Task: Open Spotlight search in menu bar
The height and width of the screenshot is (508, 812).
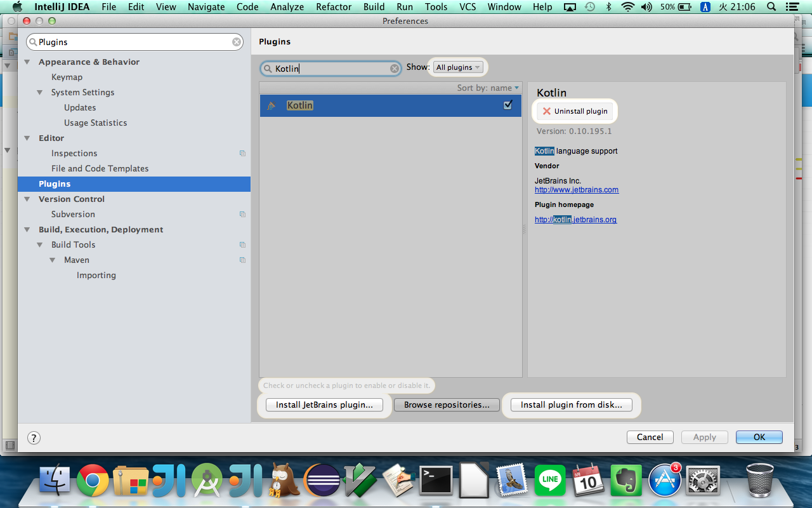Action: [771, 7]
